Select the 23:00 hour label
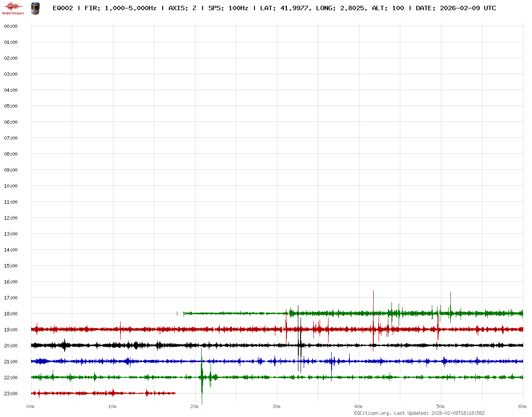This screenshot has width=532, height=417. [x=11, y=393]
